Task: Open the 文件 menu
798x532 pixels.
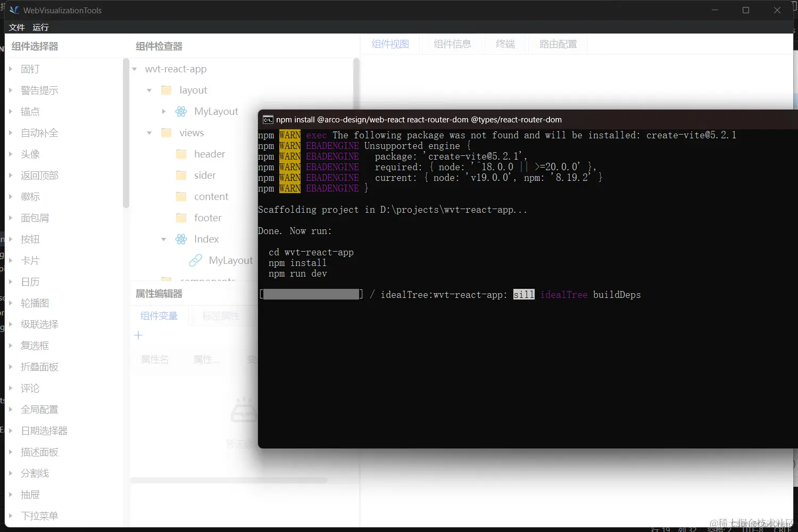Action: coord(16,27)
